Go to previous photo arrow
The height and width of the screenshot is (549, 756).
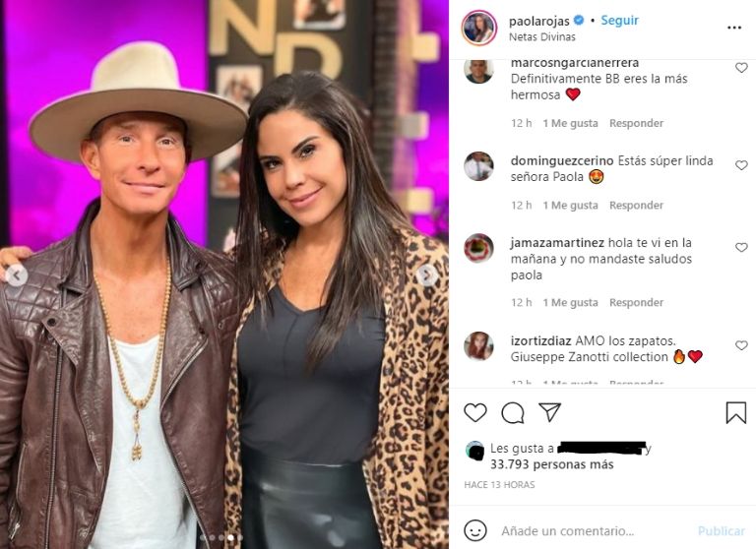point(17,275)
